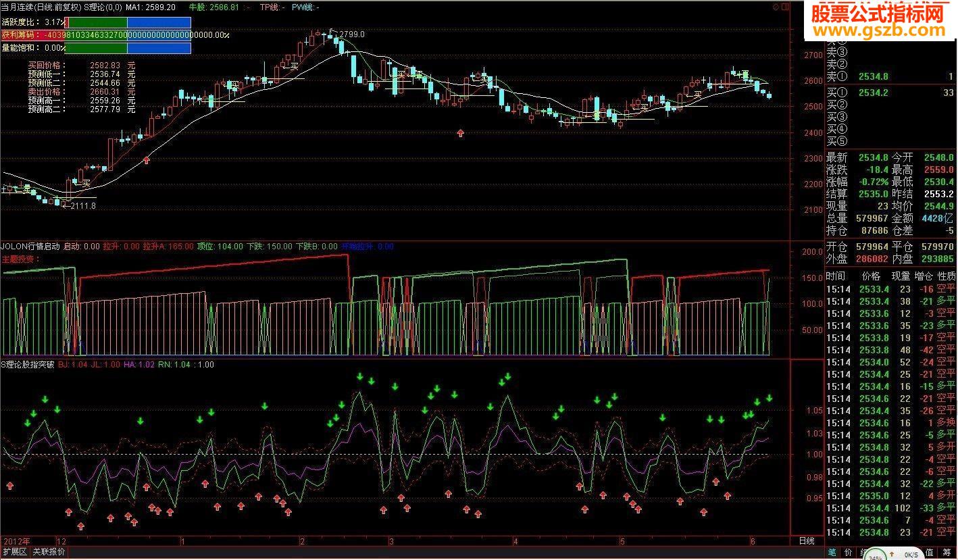The width and height of the screenshot is (958, 560).
Task: Click the 买① bid row at 2534.2
Action: pyautogui.click(x=891, y=93)
